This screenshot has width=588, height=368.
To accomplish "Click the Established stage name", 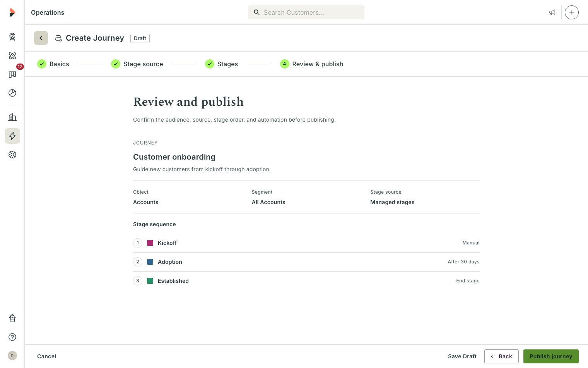I will (x=173, y=281).
